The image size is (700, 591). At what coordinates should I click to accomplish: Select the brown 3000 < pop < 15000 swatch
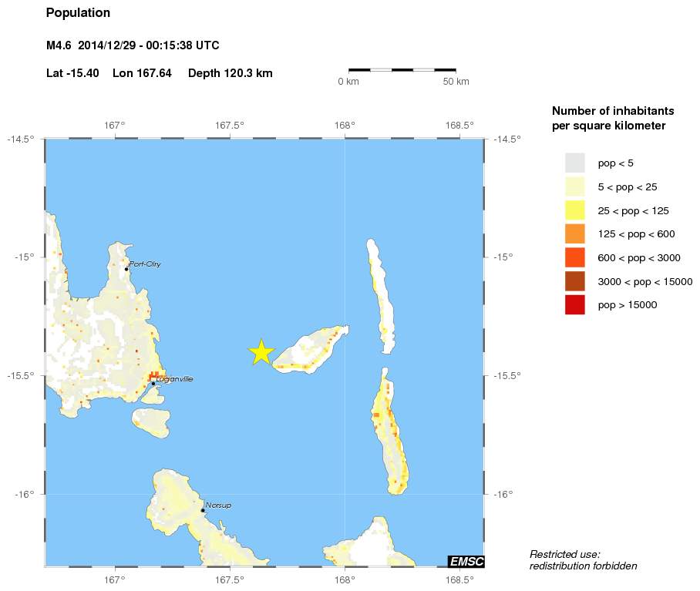pos(575,281)
